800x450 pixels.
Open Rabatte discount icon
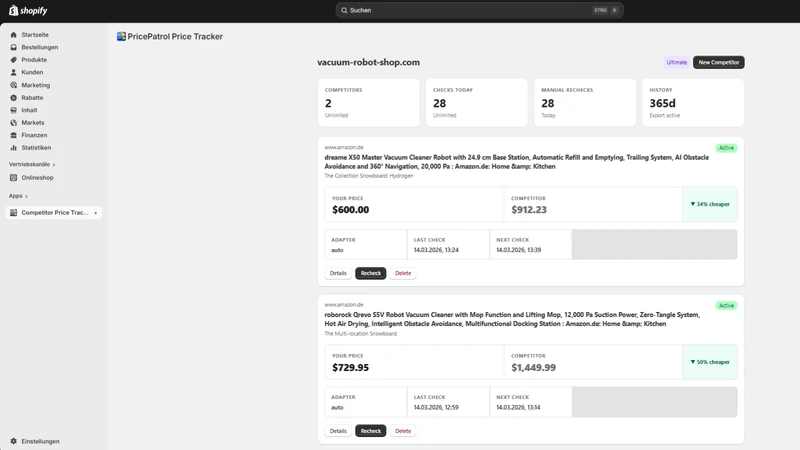pyautogui.click(x=14, y=97)
